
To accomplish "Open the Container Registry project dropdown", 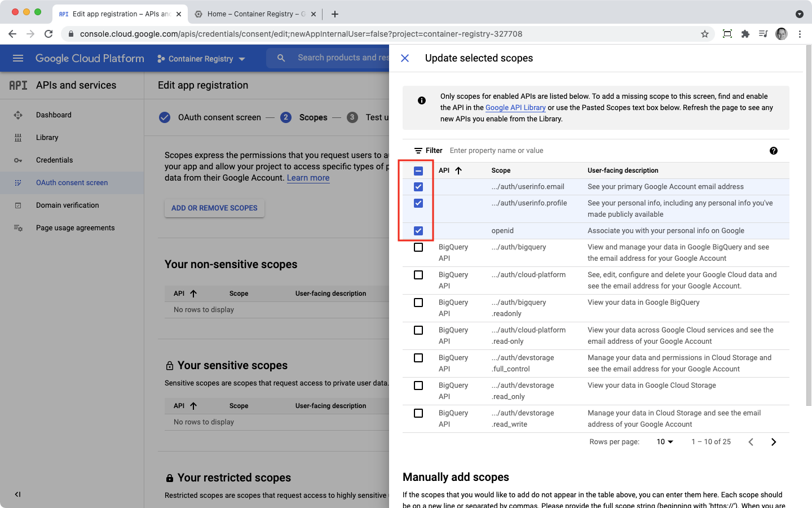I will tap(201, 59).
